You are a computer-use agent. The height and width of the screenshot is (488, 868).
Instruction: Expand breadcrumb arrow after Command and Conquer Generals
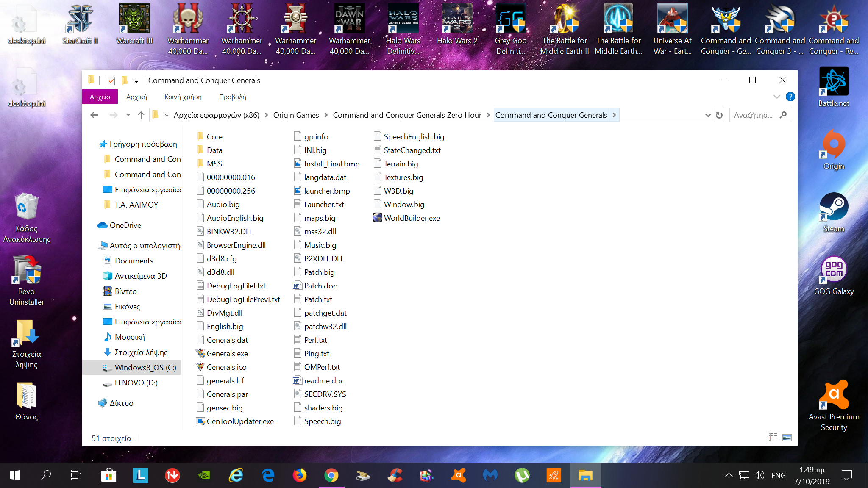pos(614,115)
